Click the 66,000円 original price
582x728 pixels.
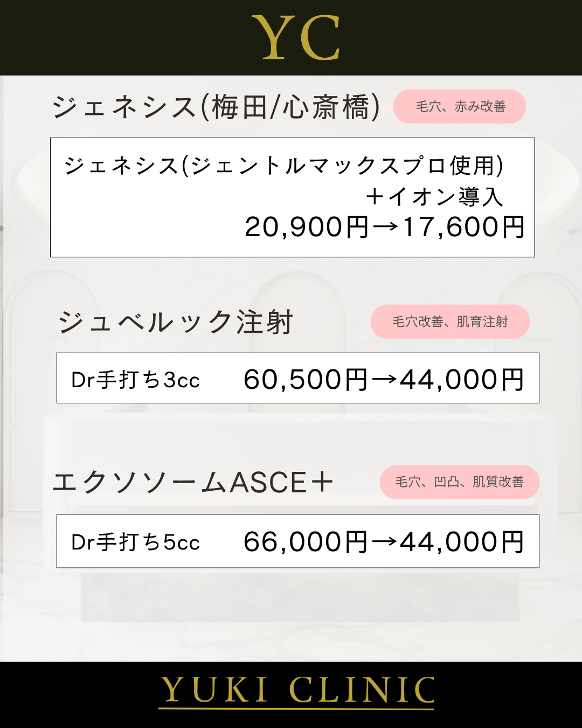[306, 542]
